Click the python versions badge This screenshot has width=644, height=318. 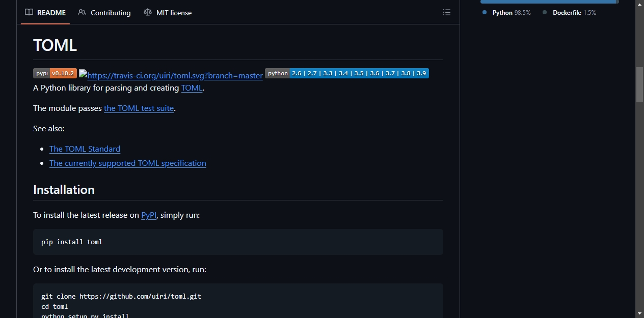pyautogui.click(x=347, y=73)
